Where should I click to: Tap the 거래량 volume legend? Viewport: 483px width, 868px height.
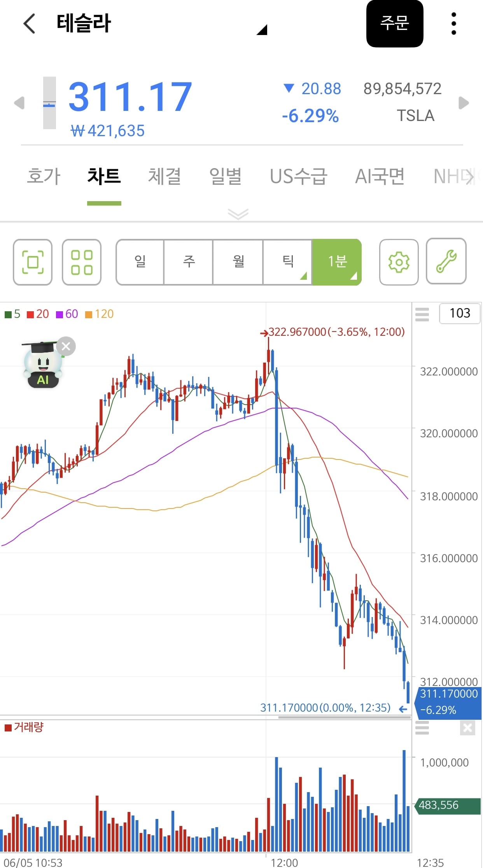24,727
